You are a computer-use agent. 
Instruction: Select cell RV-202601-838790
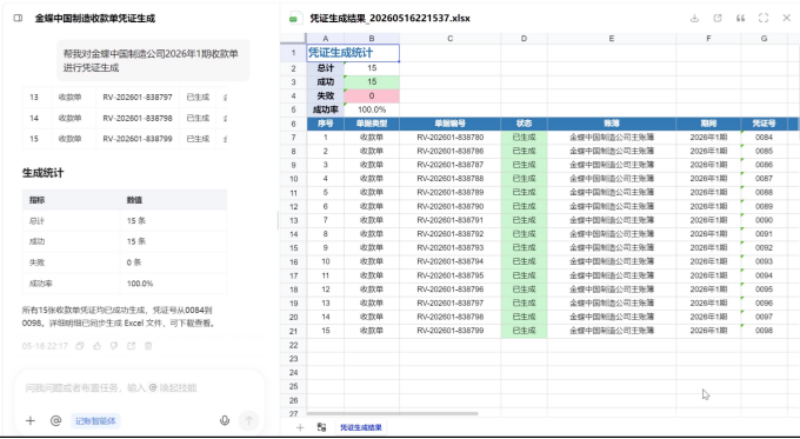coord(450,206)
